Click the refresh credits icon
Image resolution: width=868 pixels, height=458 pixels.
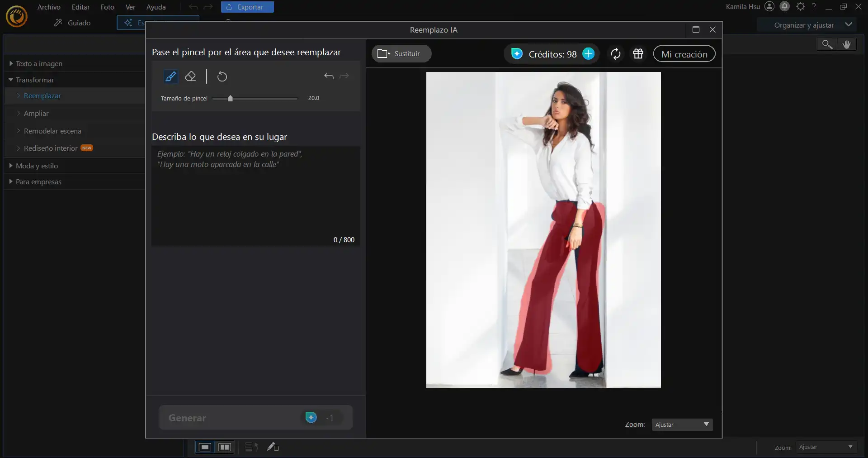pos(615,54)
